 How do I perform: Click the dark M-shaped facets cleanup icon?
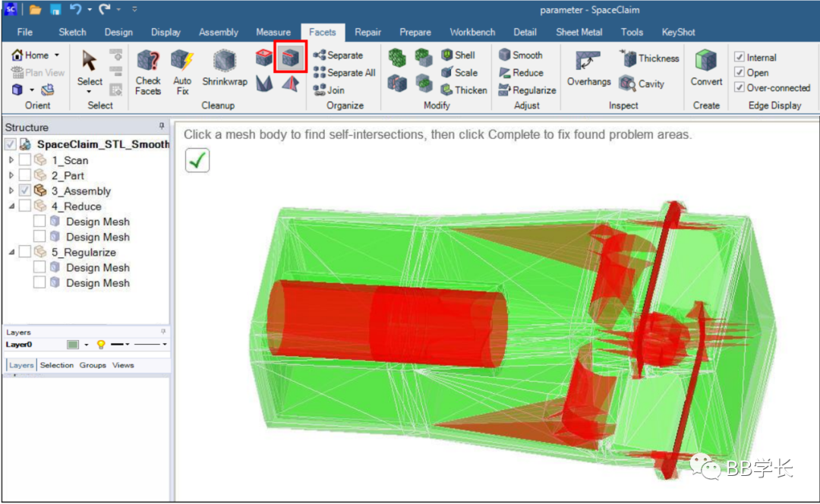click(x=264, y=83)
